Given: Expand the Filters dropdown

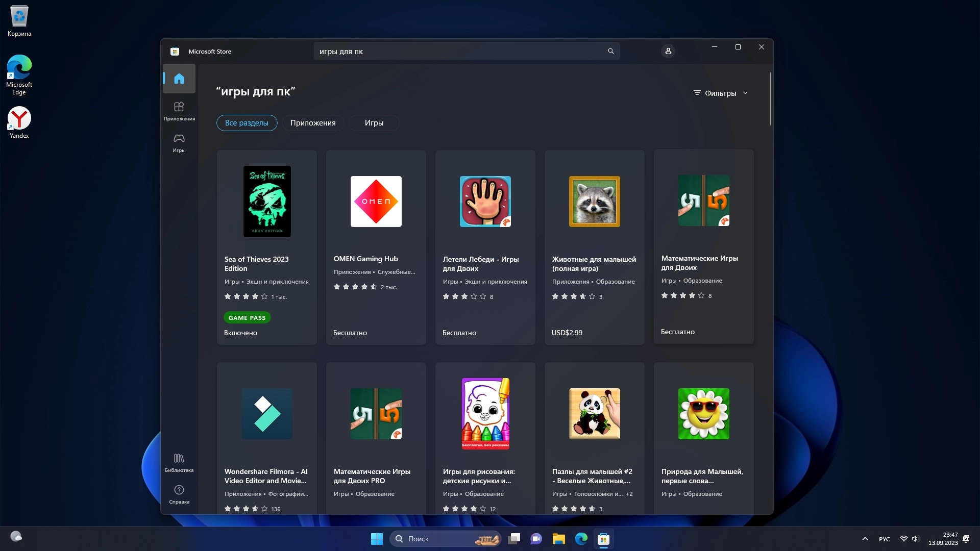Looking at the screenshot, I should click(721, 93).
